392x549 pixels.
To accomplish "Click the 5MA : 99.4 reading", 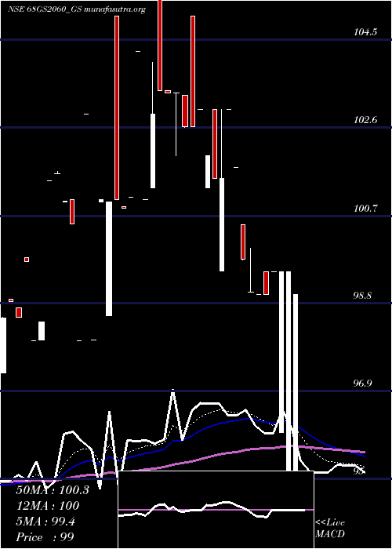I will pyautogui.click(x=45, y=522).
